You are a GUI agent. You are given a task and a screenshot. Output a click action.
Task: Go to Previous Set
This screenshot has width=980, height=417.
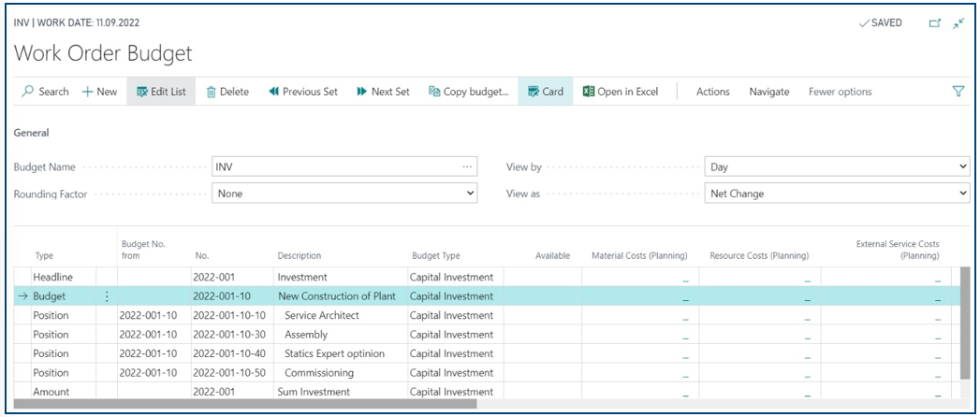click(x=303, y=92)
